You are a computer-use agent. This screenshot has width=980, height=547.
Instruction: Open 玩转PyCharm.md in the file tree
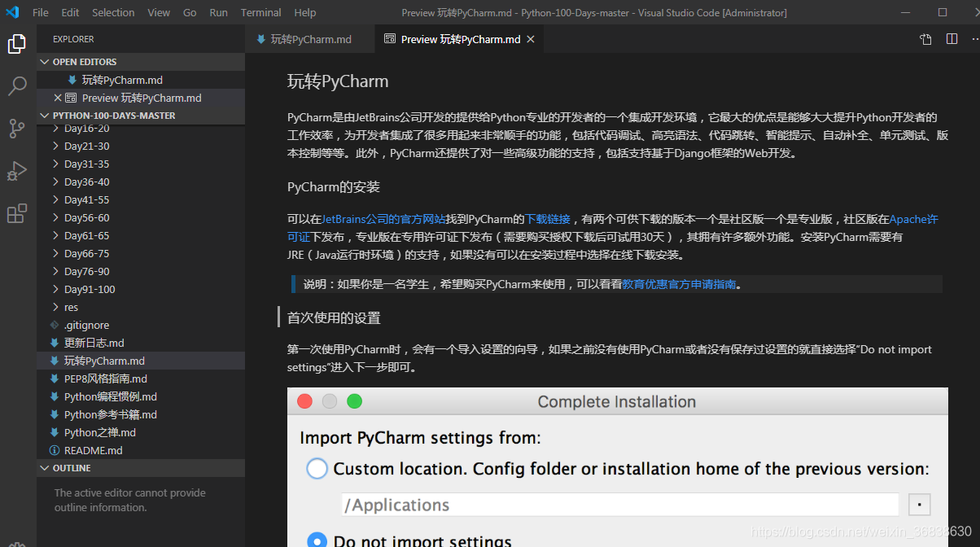pyautogui.click(x=141, y=361)
